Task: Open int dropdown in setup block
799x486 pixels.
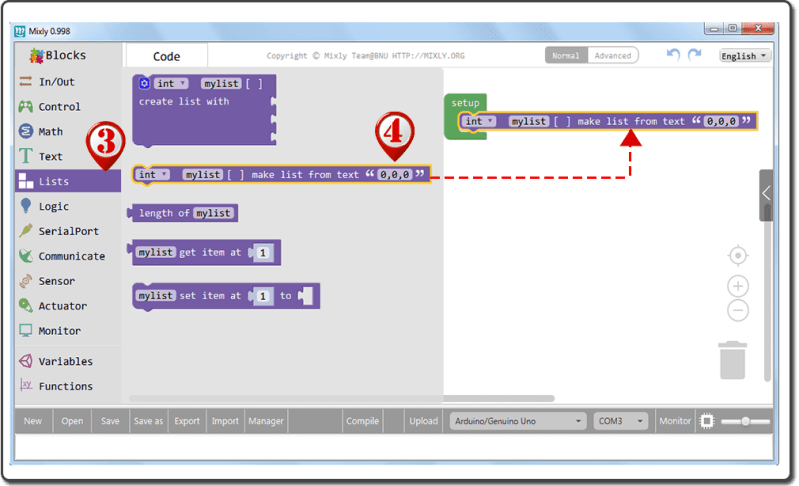Action: 480,121
